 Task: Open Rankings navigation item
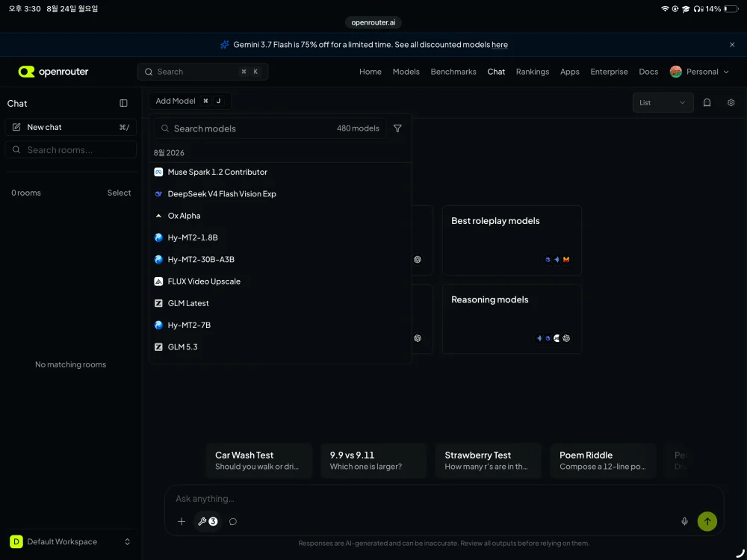[x=532, y=72]
